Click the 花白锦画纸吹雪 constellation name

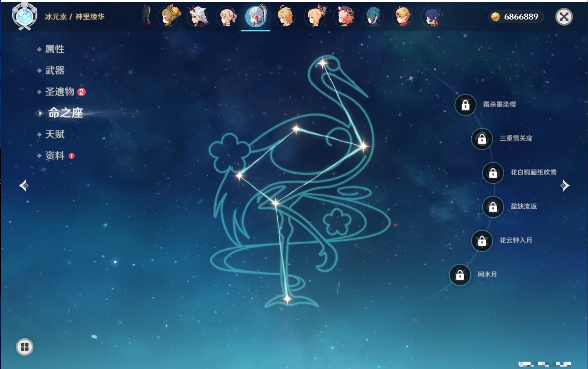tap(533, 172)
